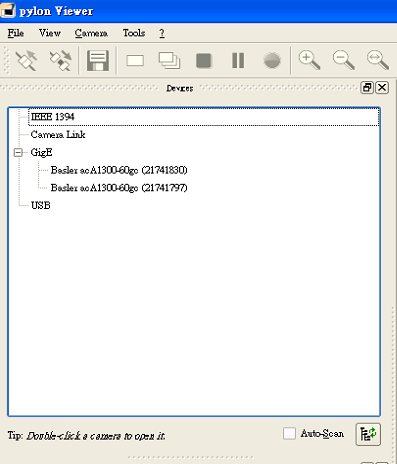The height and width of the screenshot is (464, 397).
Task: Select the USB tree item
Action: [40, 205]
